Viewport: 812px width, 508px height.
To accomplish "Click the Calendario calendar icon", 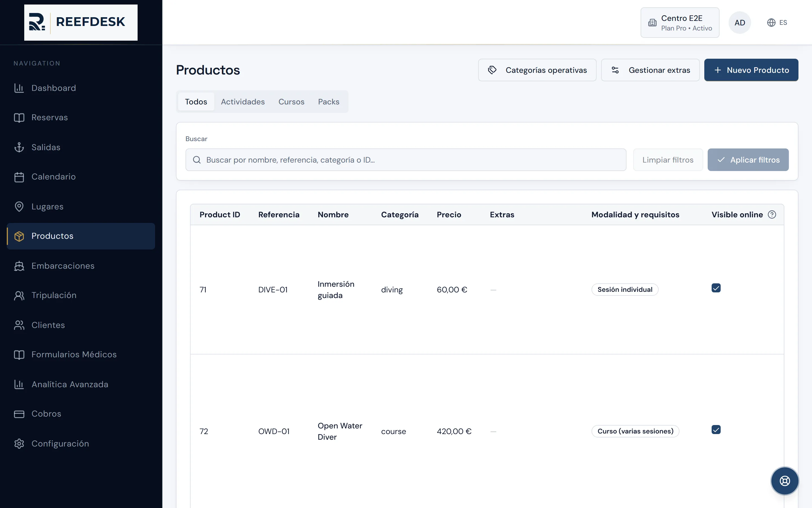I will (19, 177).
